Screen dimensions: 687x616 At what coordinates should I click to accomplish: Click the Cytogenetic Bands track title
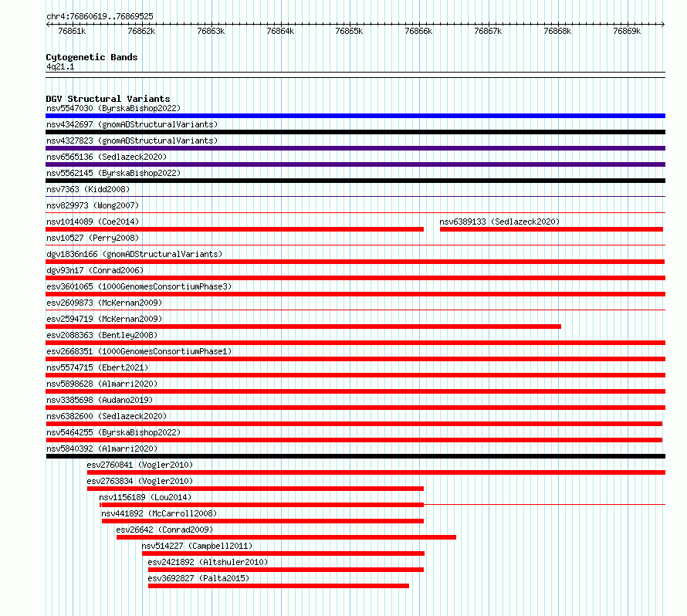click(92, 57)
